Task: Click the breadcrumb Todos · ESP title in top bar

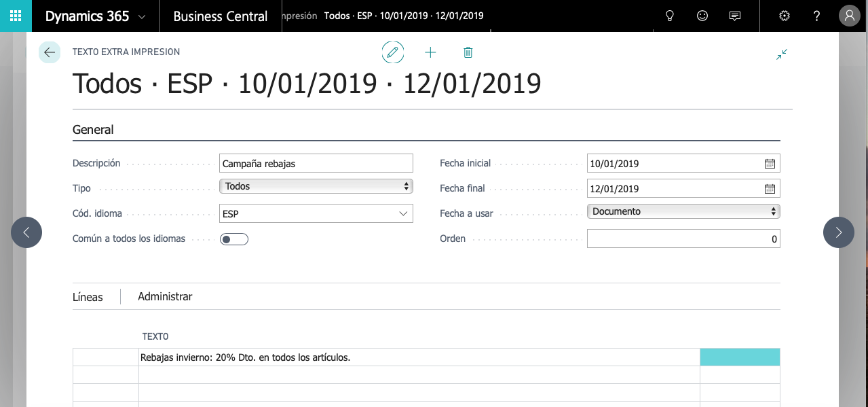Action: pyautogui.click(x=404, y=16)
